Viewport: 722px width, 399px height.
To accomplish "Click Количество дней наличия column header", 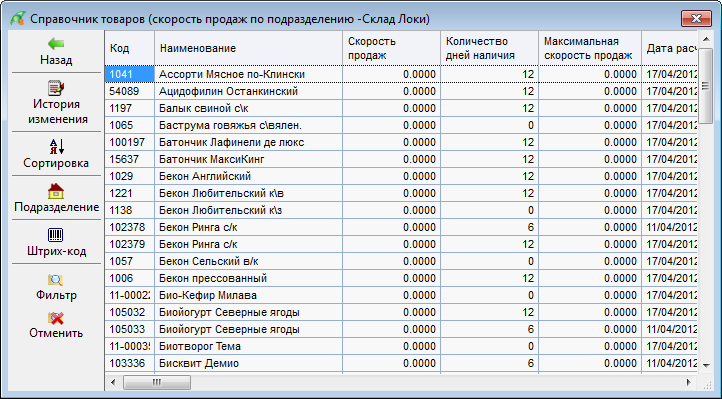I will [x=489, y=48].
